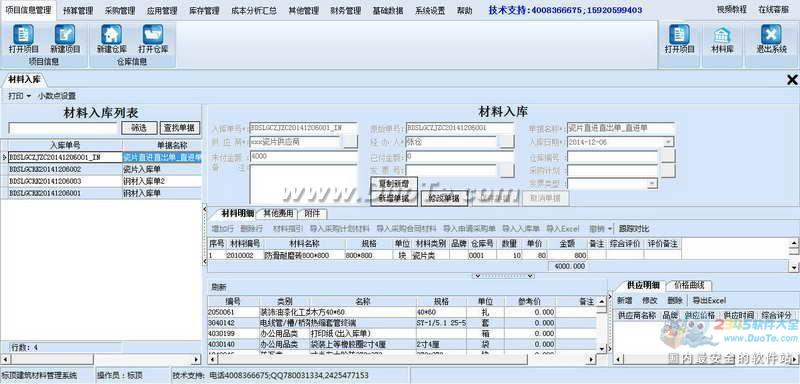The height and width of the screenshot is (384, 800).
Task: Open the 采购管理 menu
Action: [120, 10]
